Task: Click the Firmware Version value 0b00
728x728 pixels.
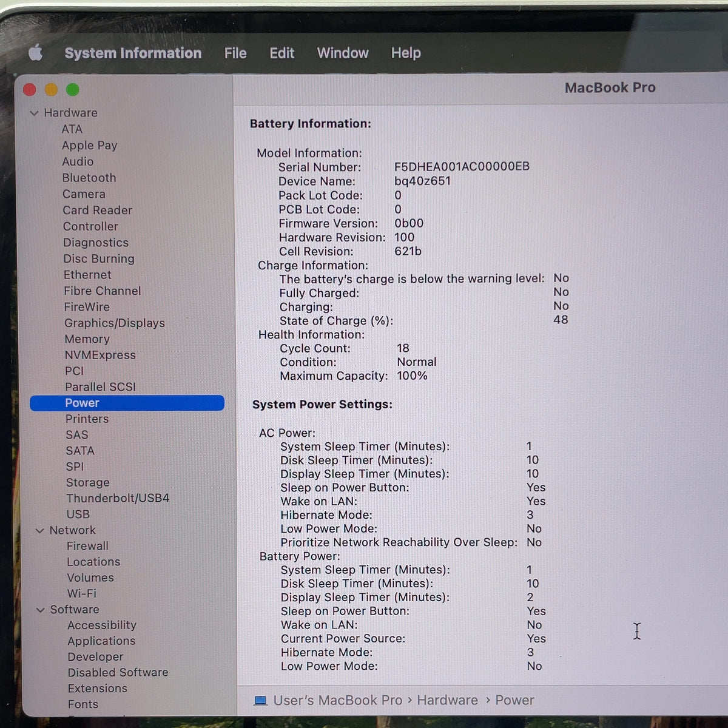Action: point(409,223)
